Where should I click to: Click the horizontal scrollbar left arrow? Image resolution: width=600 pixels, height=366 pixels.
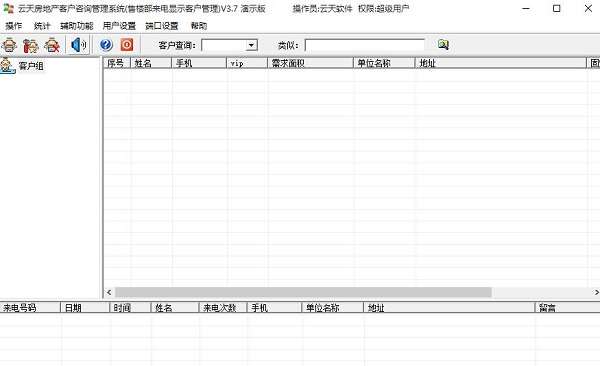click(x=109, y=292)
